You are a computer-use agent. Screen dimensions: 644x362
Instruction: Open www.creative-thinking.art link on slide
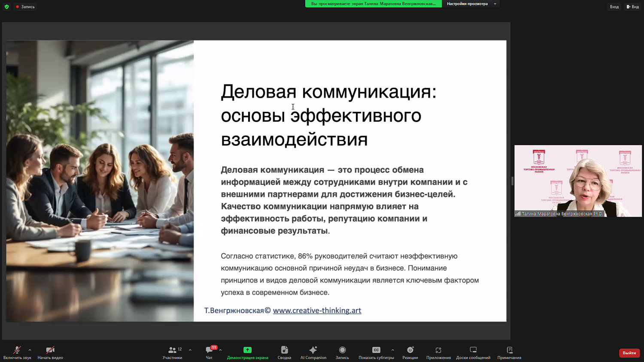(317, 311)
